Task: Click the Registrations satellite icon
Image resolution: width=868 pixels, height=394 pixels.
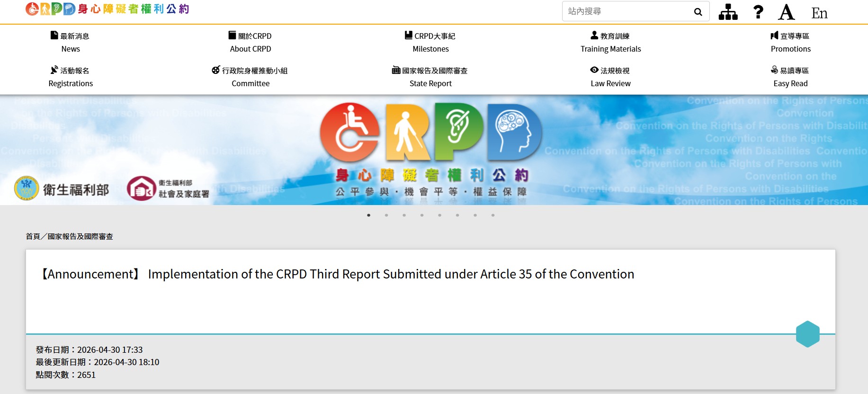Action: click(54, 70)
